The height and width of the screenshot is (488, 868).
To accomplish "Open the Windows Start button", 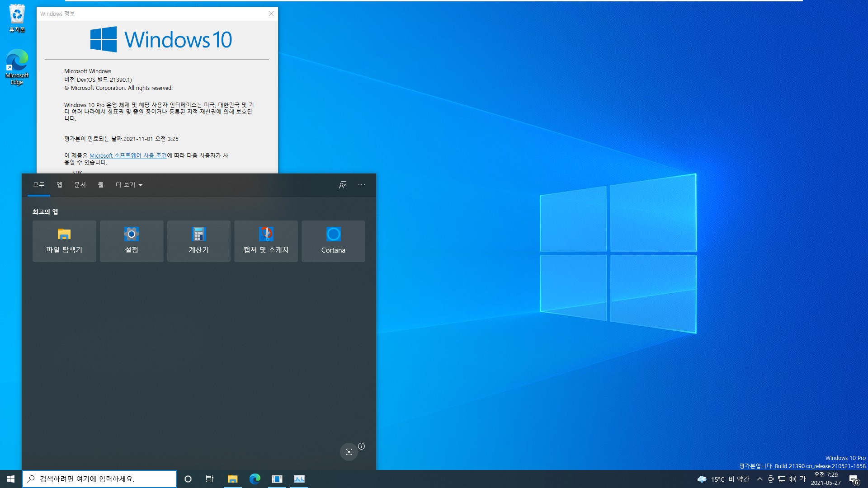I will coord(11,479).
